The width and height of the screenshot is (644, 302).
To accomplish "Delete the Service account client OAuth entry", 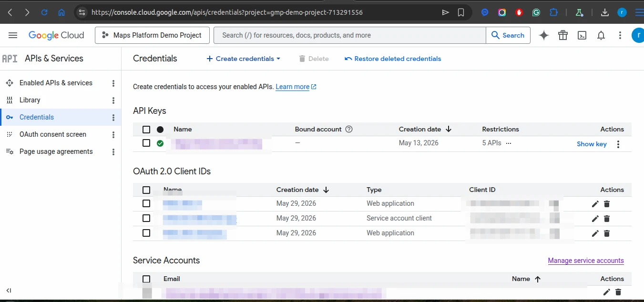I will [607, 219].
